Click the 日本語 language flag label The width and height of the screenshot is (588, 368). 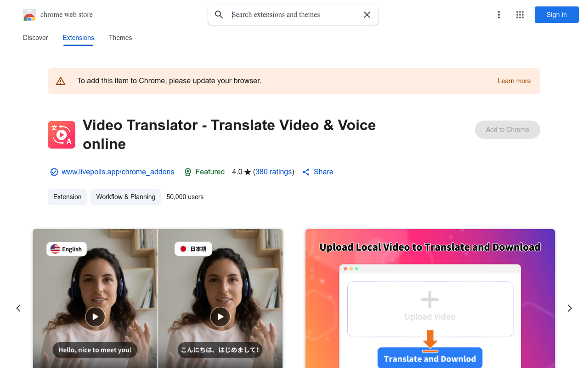pyautogui.click(x=193, y=249)
